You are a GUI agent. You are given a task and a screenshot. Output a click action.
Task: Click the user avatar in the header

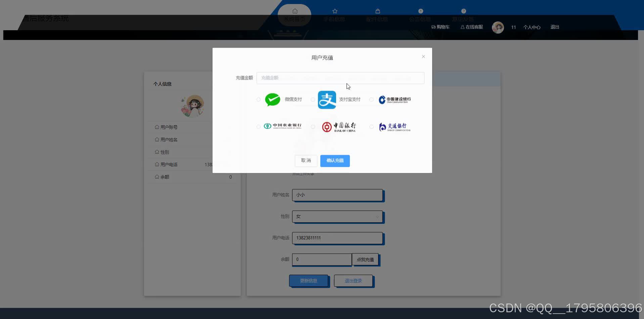coord(498,27)
